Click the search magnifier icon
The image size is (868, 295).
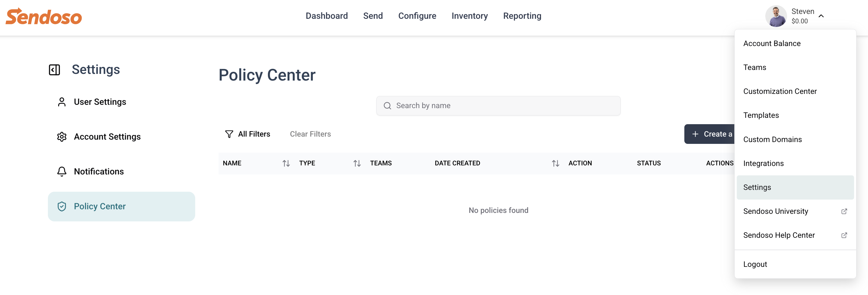click(x=388, y=105)
